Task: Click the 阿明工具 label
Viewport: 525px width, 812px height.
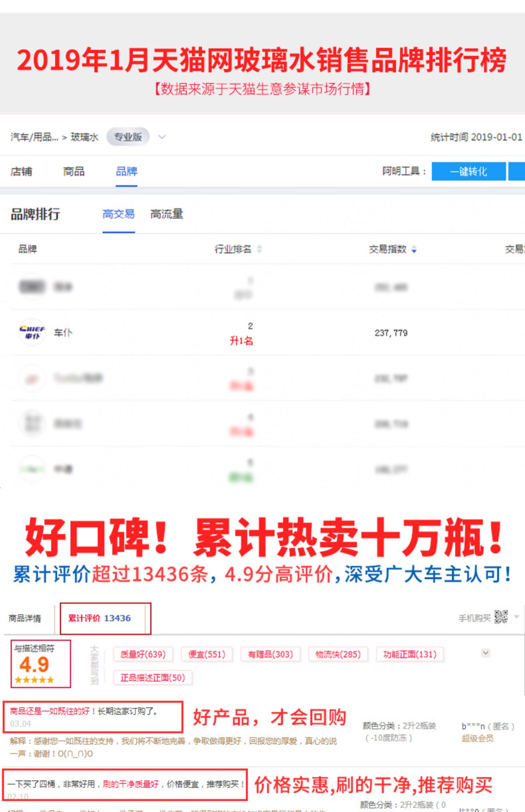Action: (x=404, y=171)
